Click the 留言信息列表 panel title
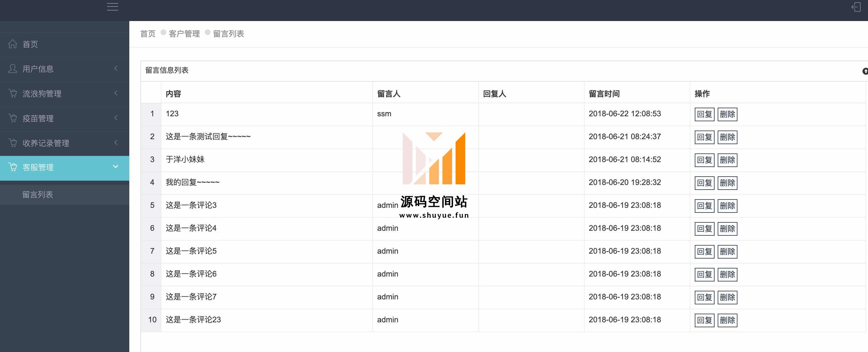This screenshot has width=868, height=352. [x=167, y=70]
